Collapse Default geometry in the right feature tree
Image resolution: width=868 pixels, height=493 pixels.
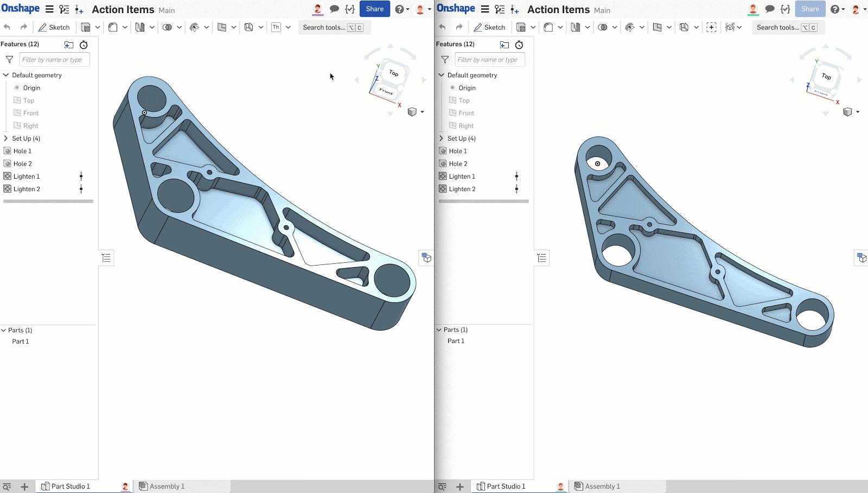click(x=442, y=75)
